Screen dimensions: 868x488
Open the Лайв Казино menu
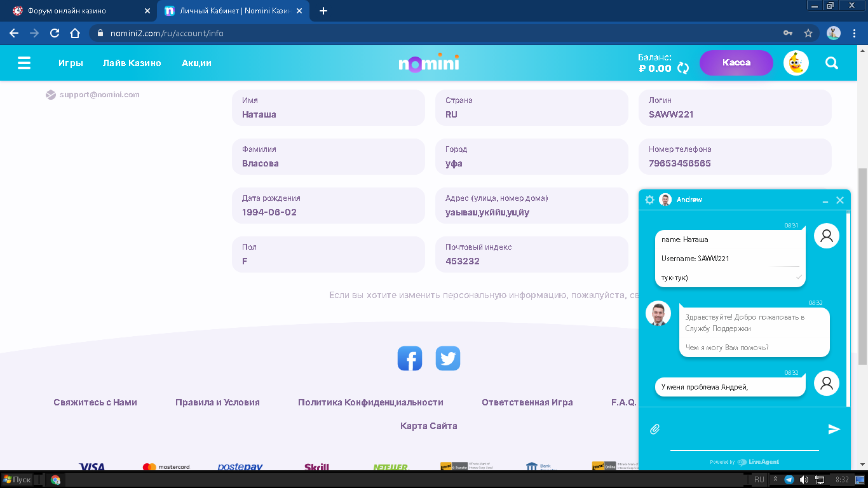pos(132,63)
